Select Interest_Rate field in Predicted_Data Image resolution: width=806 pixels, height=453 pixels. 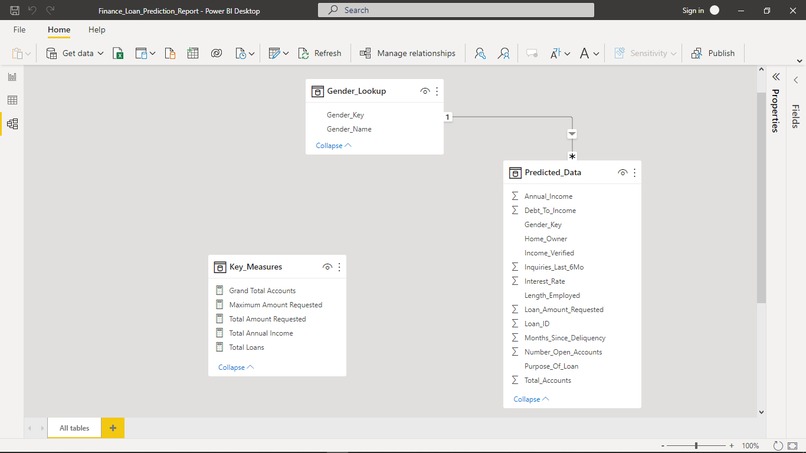(544, 281)
